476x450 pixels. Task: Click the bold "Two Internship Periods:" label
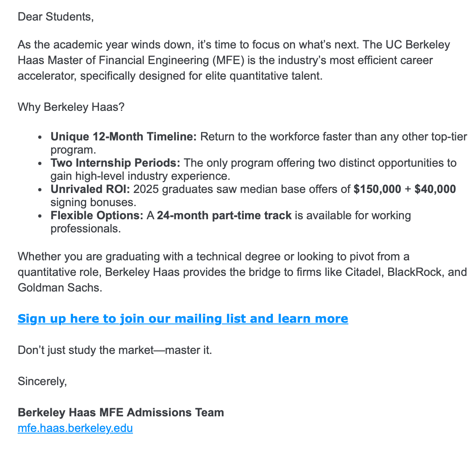[x=115, y=163]
